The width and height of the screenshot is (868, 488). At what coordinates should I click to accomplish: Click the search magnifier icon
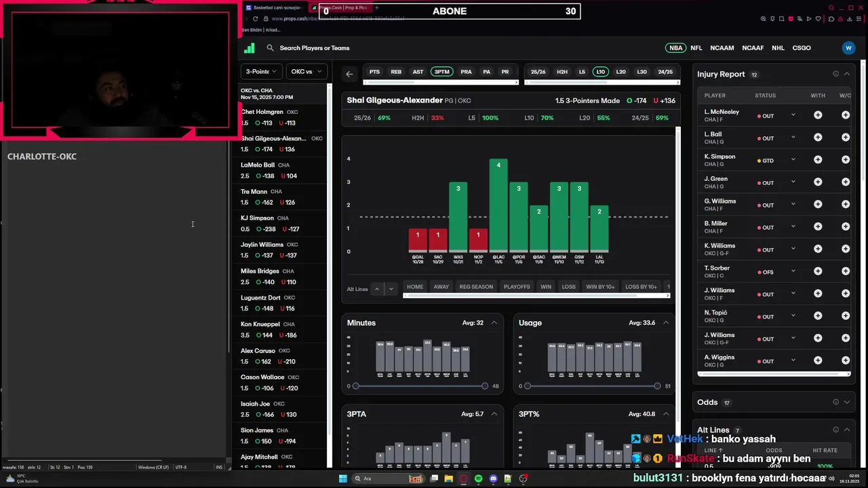click(270, 48)
